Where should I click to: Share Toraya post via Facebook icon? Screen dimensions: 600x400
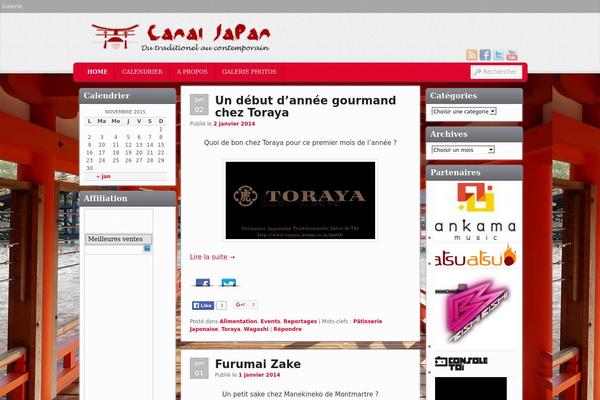[202, 282]
